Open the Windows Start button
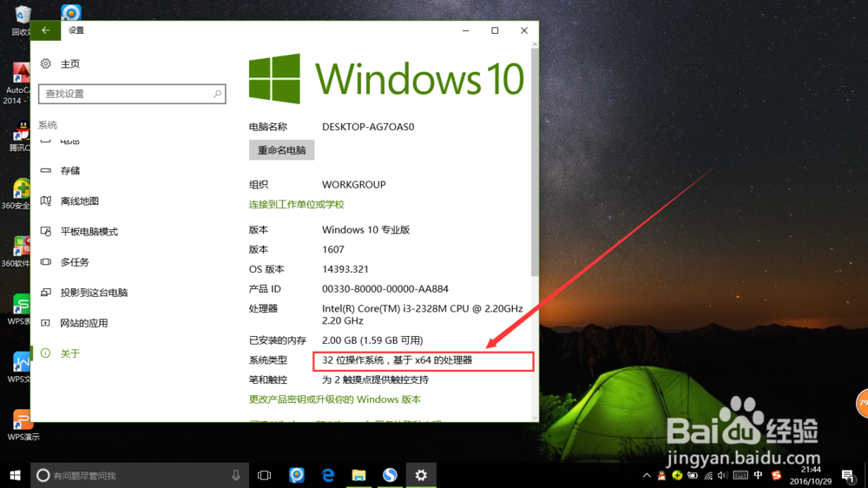The image size is (868, 488). (15, 475)
